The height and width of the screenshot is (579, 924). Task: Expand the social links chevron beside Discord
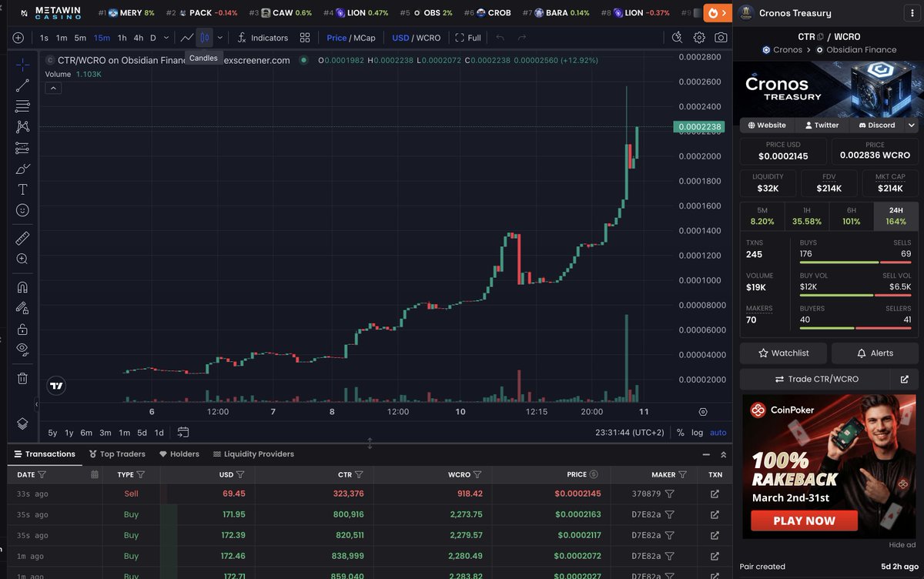click(911, 125)
